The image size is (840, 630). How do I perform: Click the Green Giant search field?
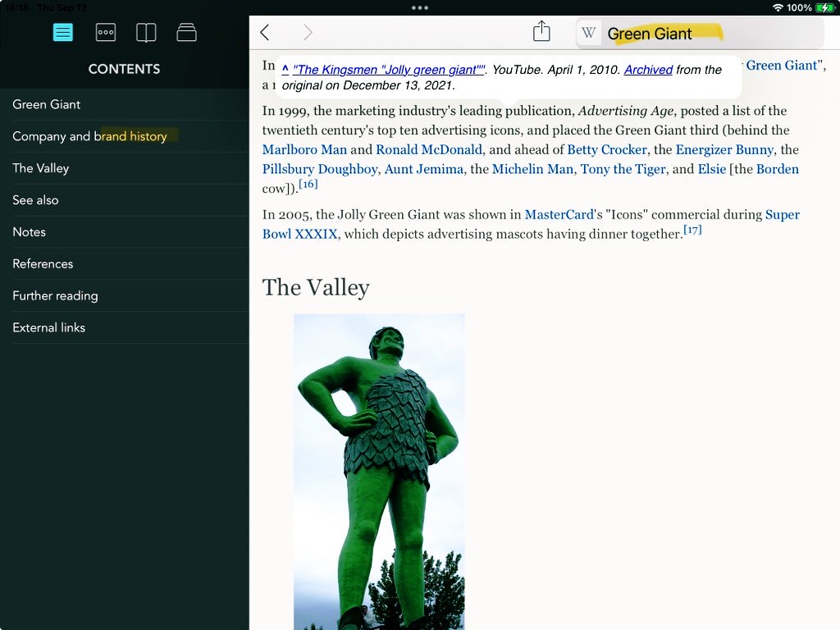pos(705,34)
